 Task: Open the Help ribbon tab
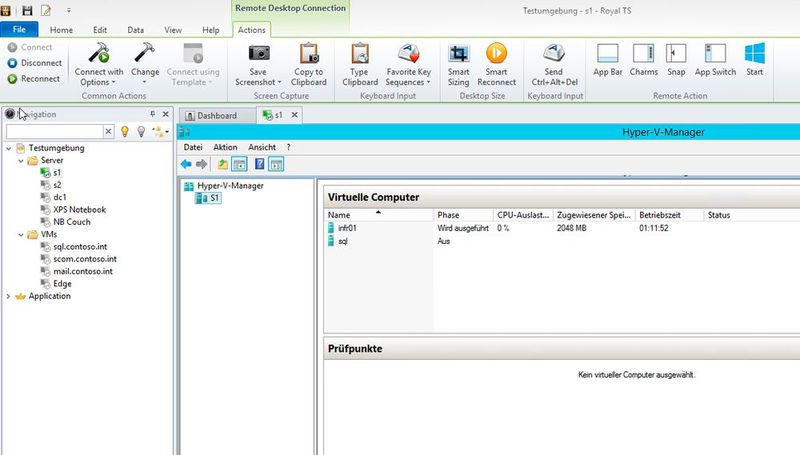click(211, 30)
